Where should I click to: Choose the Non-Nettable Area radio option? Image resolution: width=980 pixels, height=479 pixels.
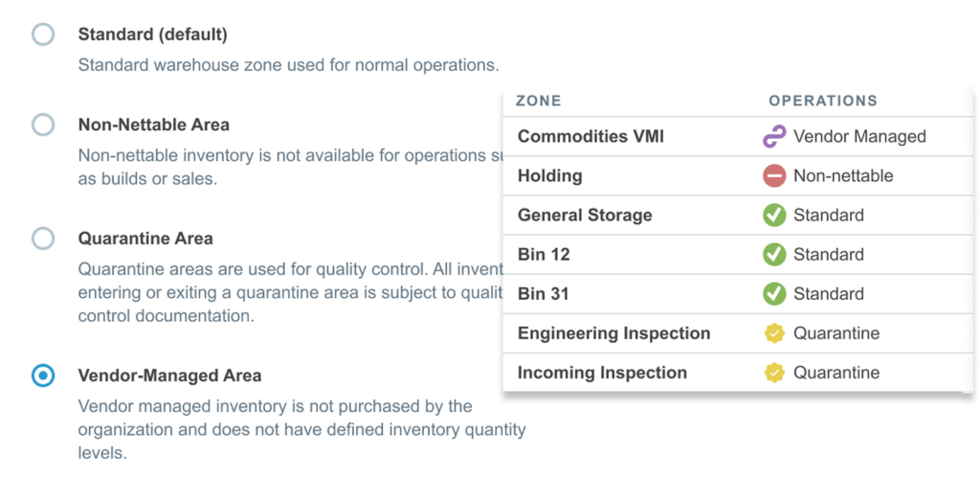click(43, 125)
